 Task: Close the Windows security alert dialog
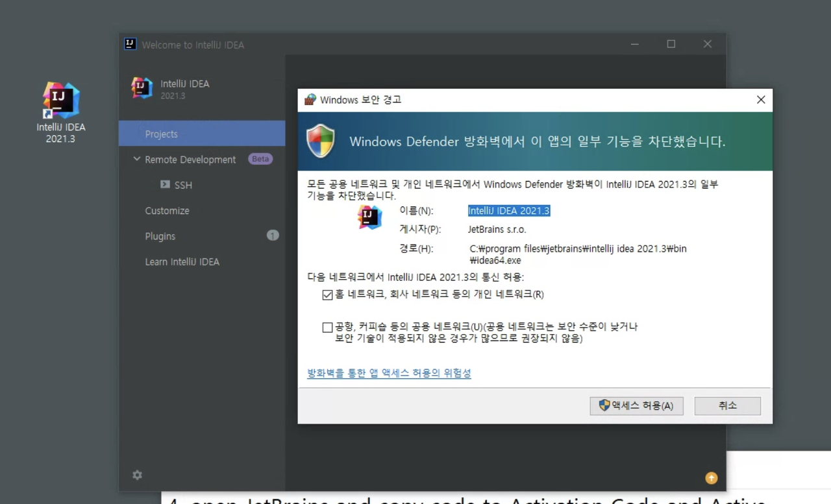coord(761,99)
